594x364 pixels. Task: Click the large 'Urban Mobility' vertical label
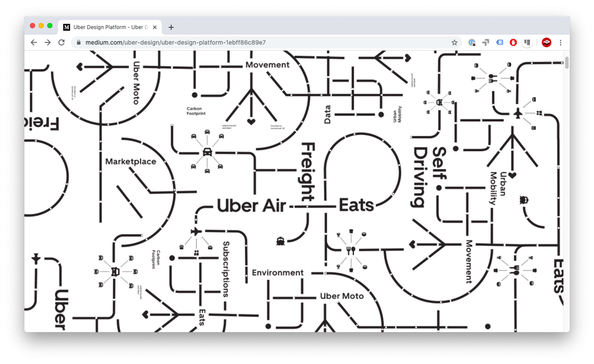point(498,188)
